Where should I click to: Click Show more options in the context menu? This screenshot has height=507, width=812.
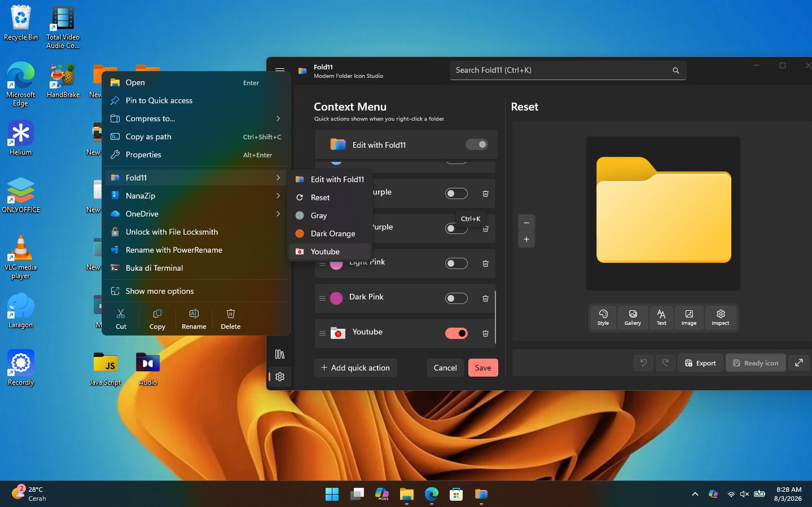click(196, 291)
